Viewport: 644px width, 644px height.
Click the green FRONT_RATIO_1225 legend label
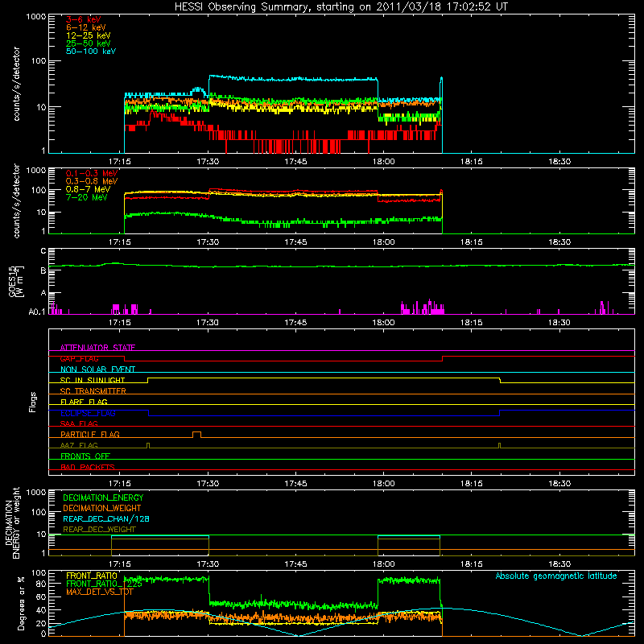(104, 584)
